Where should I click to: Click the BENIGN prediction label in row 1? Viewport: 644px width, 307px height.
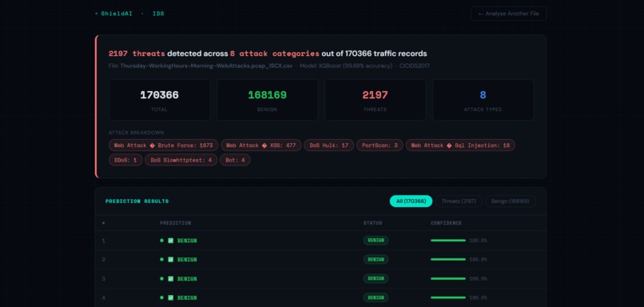[x=187, y=241]
